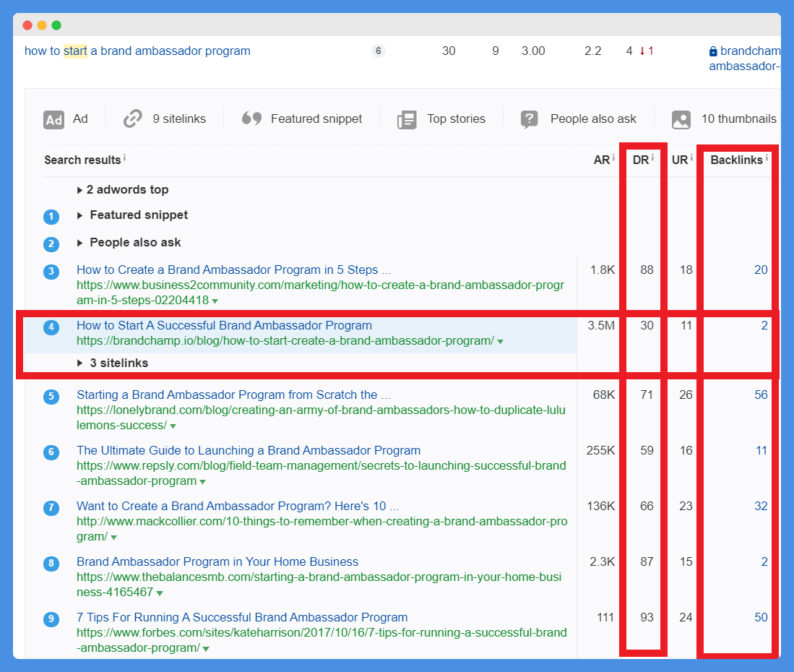Open 'Brand Ambassador Program in Your Home Business'
The height and width of the screenshot is (672, 794).
click(217, 562)
